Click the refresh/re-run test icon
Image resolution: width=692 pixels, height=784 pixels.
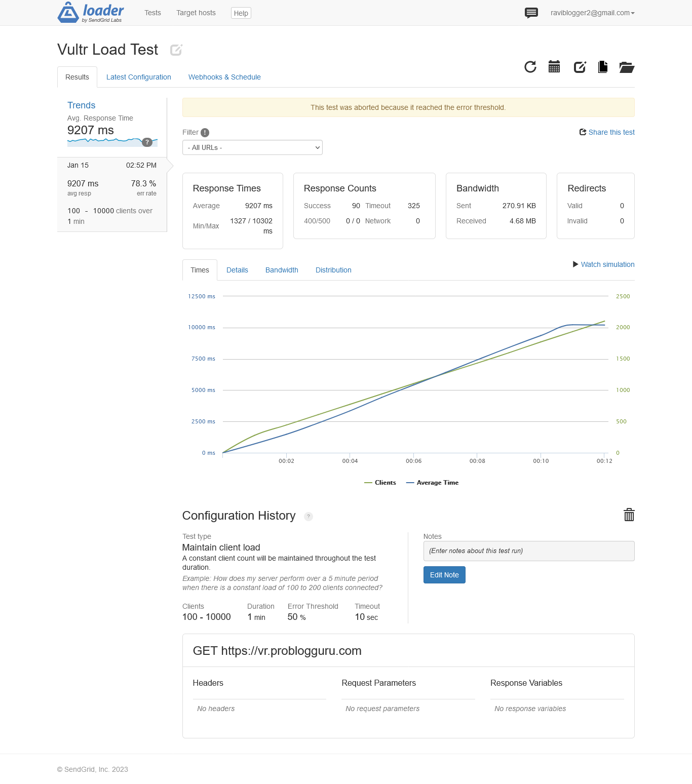(x=530, y=67)
